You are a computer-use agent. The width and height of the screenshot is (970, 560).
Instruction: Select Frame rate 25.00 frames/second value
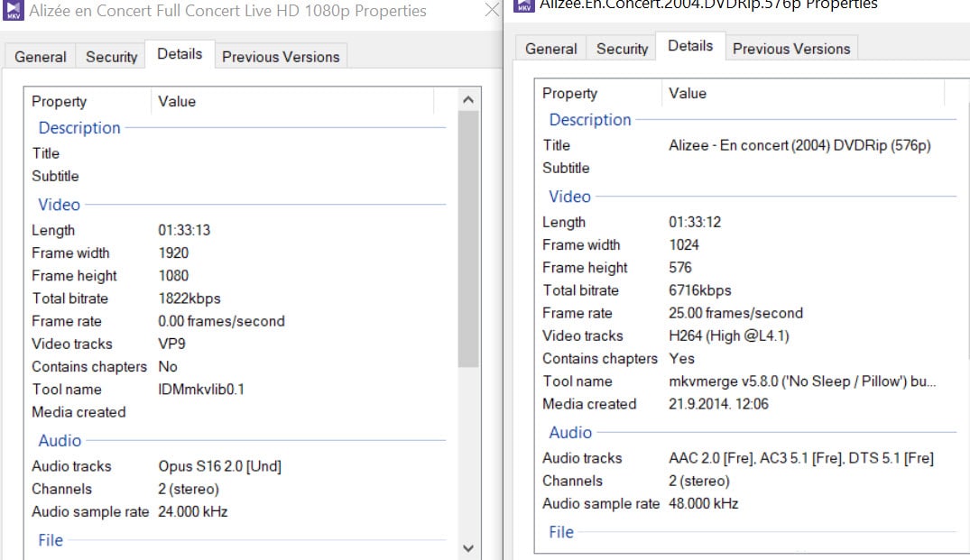click(x=735, y=313)
